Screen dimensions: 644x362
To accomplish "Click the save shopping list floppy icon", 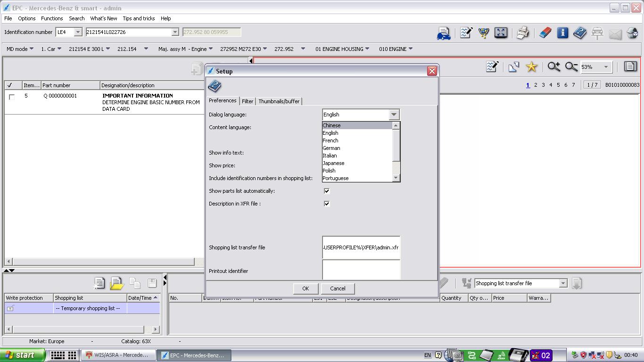I will 152,283.
